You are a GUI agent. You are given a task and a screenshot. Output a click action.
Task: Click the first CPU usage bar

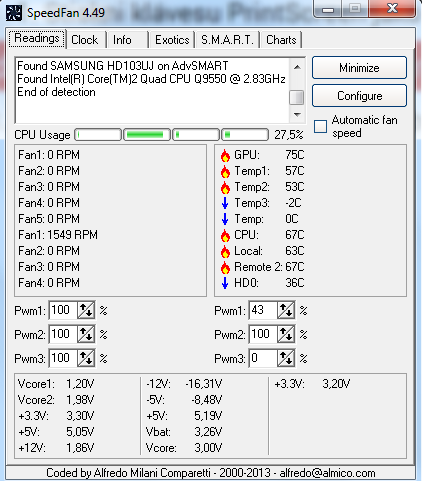tap(98, 135)
